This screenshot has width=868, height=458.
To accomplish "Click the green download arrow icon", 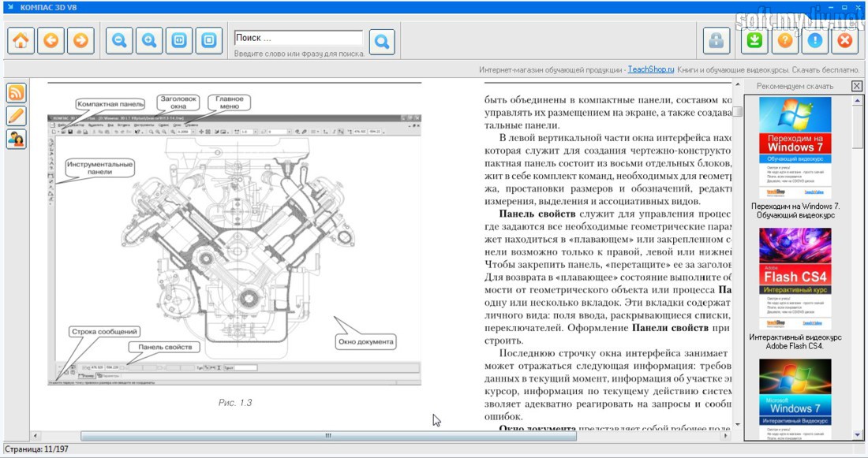I will coord(754,40).
